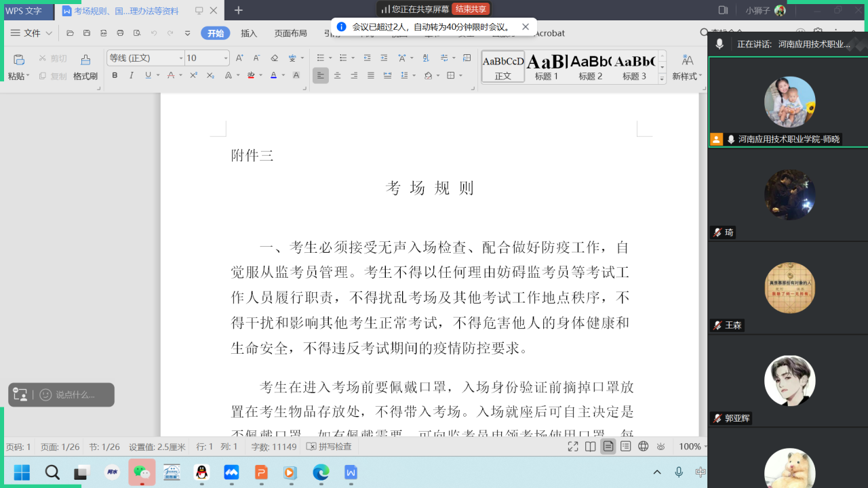Click the End Sharing (结束共享) button
Screen dimensions: 868x488
click(471, 9)
